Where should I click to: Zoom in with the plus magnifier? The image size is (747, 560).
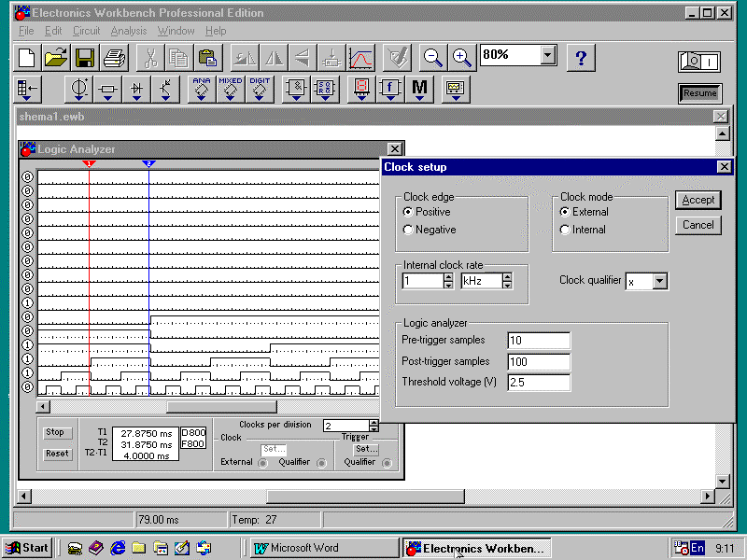(x=462, y=58)
